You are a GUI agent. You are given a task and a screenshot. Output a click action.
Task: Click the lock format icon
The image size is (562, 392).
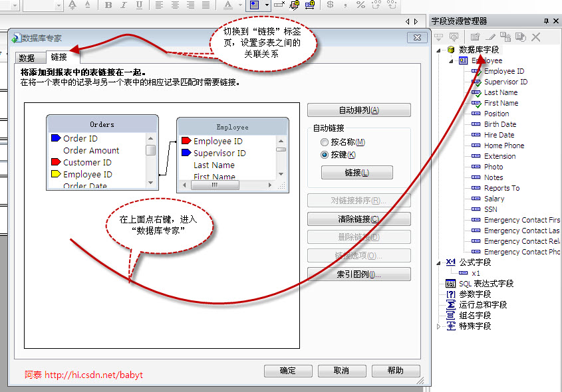tap(295, 5)
